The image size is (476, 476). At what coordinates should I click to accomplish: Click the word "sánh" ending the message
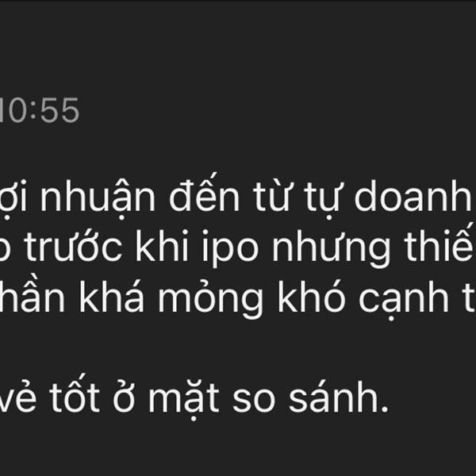(338, 394)
